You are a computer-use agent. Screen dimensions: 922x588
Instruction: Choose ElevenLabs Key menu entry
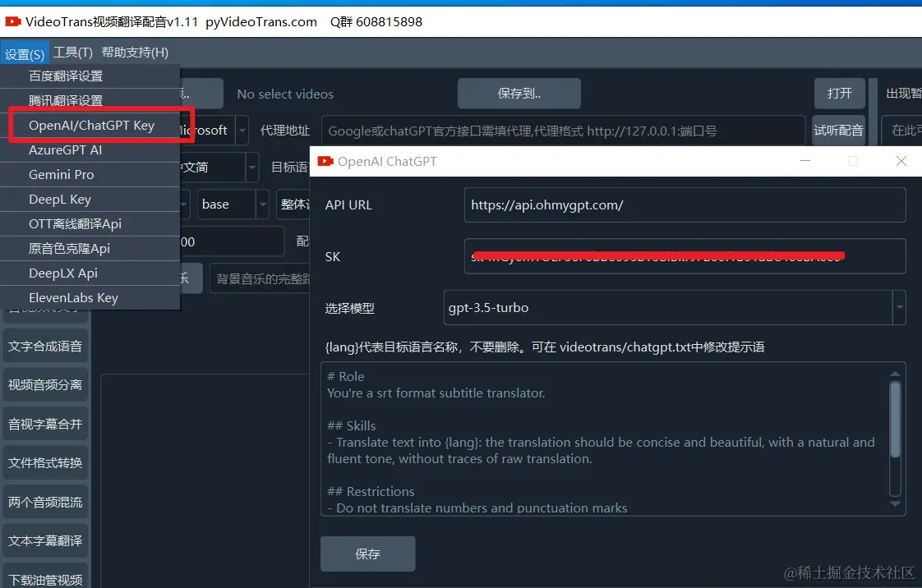[90, 298]
